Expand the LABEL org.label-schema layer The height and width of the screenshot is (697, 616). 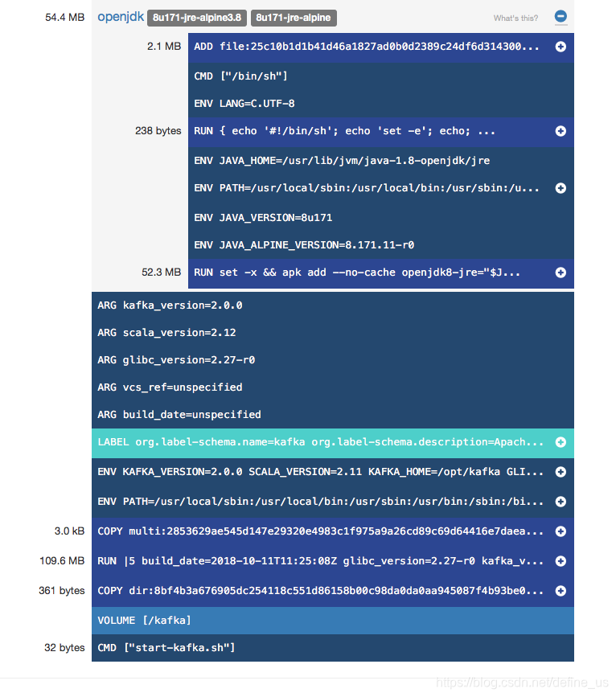point(561,442)
